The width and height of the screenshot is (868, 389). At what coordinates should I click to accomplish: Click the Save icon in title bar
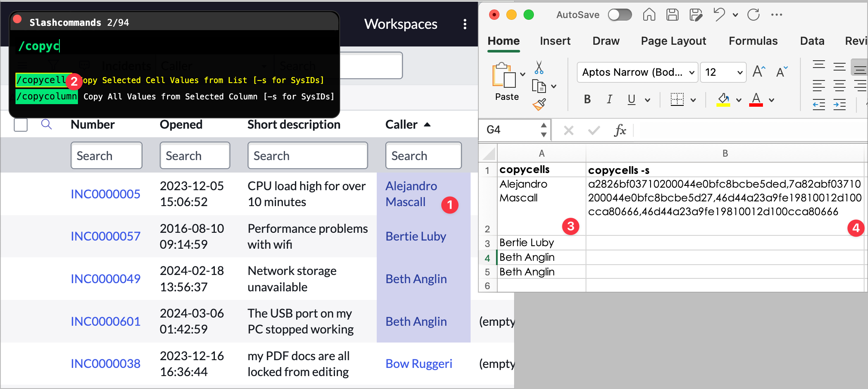pyautogui.click(x=672, y=15)
